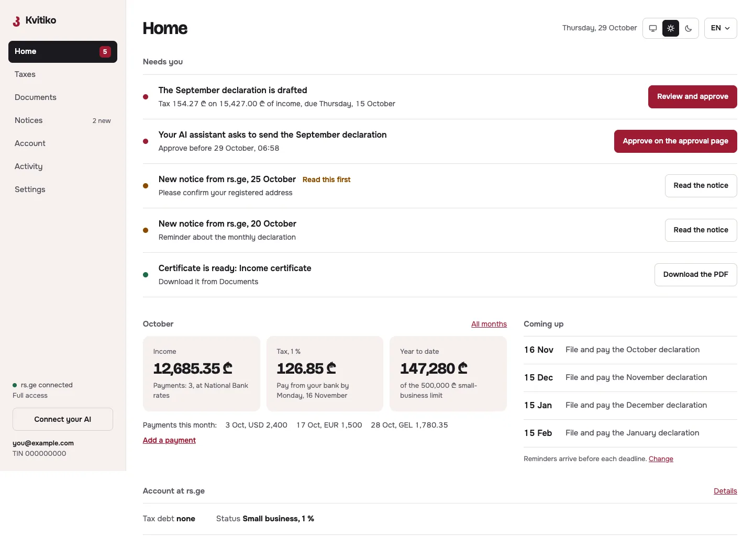Select the light theme sun icon
The image size is (754, 560).
tap(671, 28)
